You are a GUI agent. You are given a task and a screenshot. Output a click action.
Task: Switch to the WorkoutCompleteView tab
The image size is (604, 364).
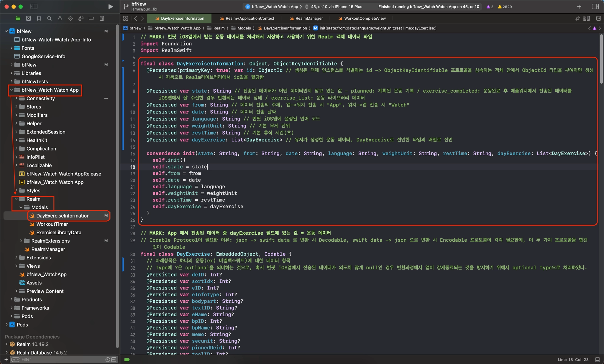(x=365, y=18)
